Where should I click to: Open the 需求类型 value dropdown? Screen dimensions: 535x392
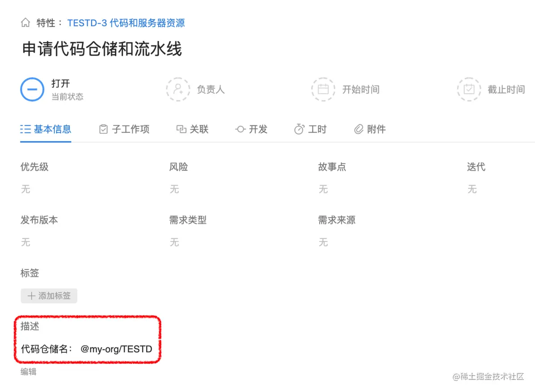(x=174, y=242)
